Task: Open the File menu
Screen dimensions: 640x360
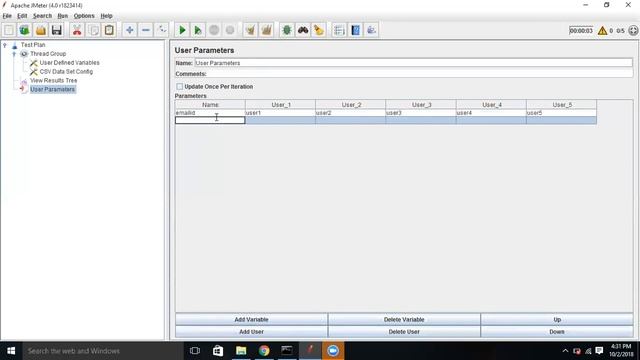Action: [x=7, y=16]
